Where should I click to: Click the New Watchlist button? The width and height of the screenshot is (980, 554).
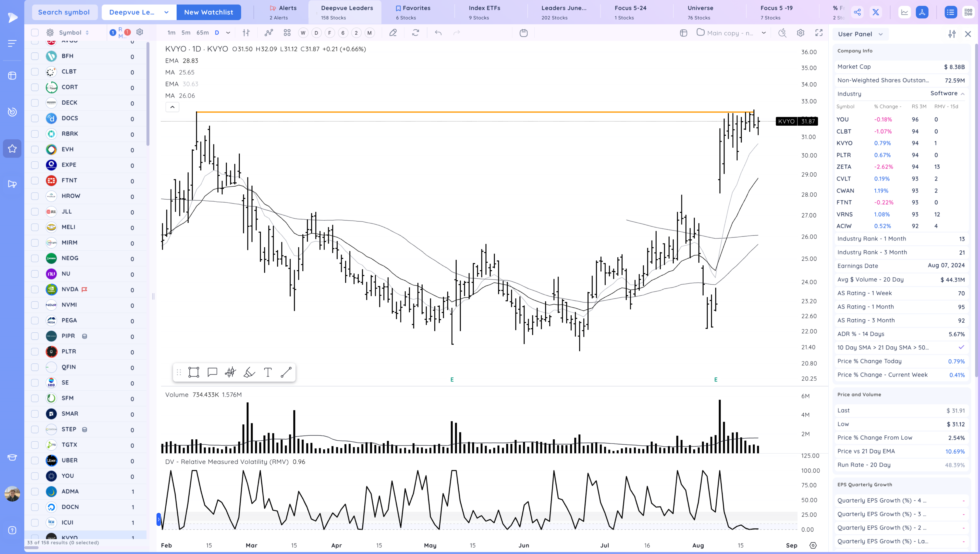[208, 12]
